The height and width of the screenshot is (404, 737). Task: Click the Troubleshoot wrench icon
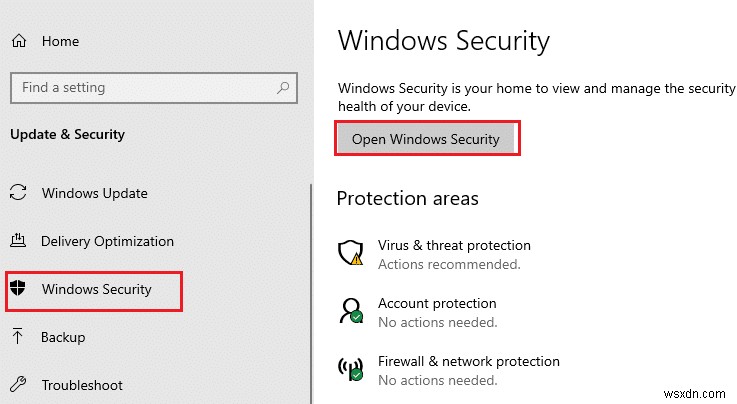point(18,385)
